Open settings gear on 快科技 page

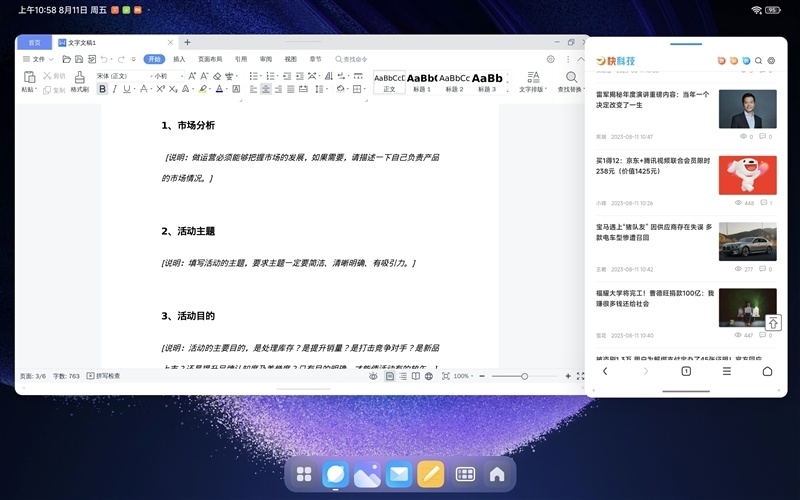[771, 61]
